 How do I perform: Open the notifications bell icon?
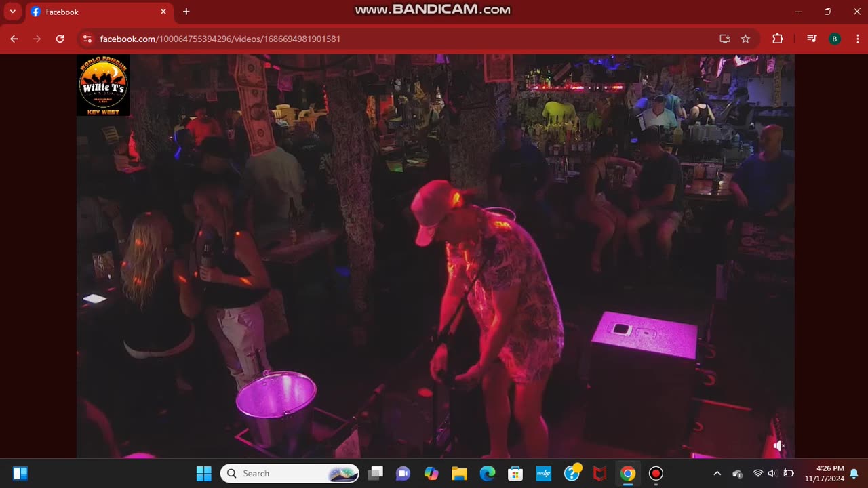point(854,473)
